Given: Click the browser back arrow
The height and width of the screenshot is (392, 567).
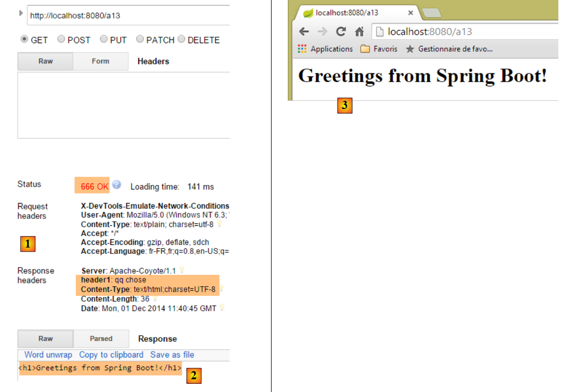Looking at the screenshot, I should point(304,32).
